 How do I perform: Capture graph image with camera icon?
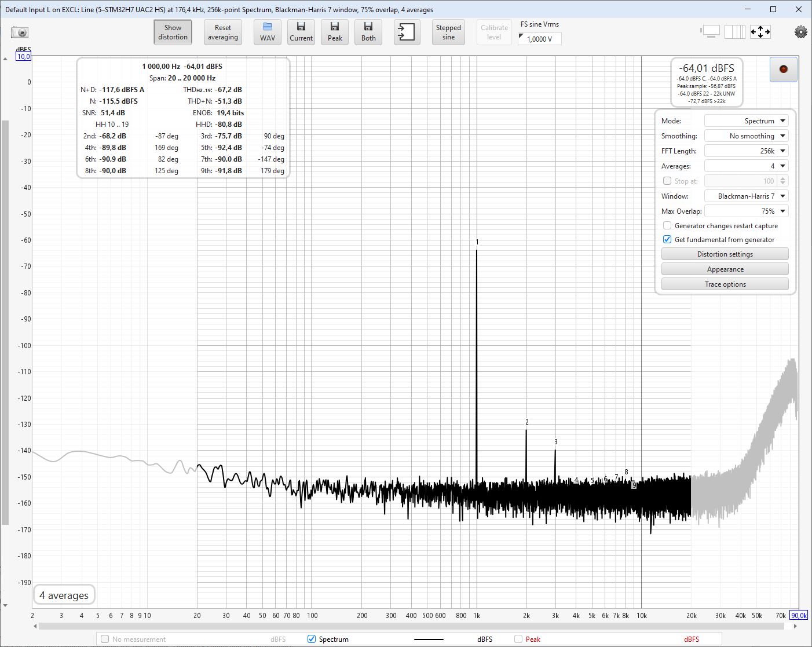[20, 32]
